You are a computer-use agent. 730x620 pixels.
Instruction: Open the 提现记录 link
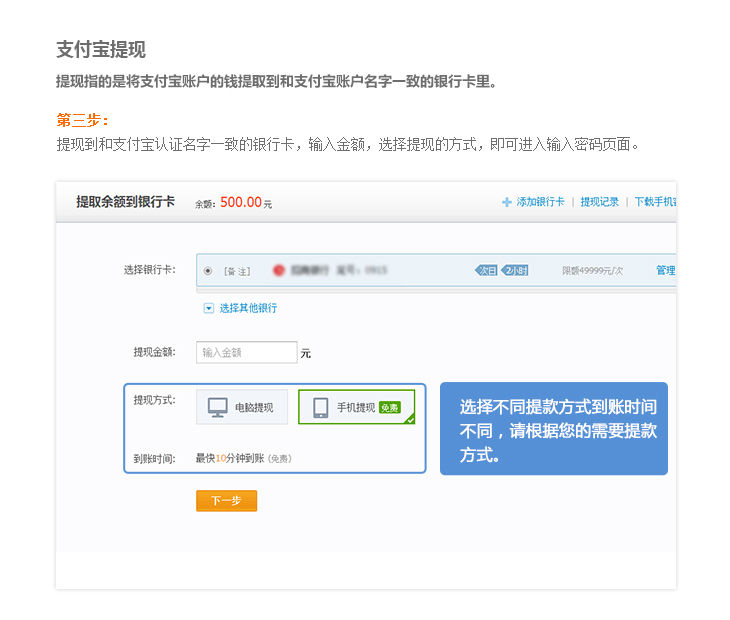pos(600,202)
